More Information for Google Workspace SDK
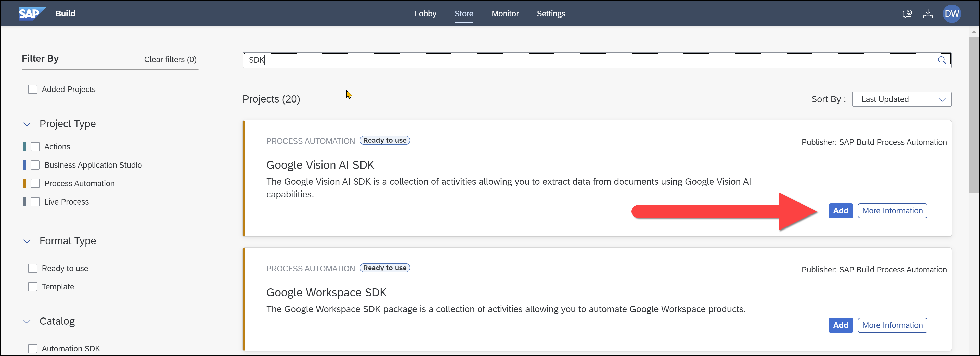Viewport: 980px width, 356px height. [892, 325]
